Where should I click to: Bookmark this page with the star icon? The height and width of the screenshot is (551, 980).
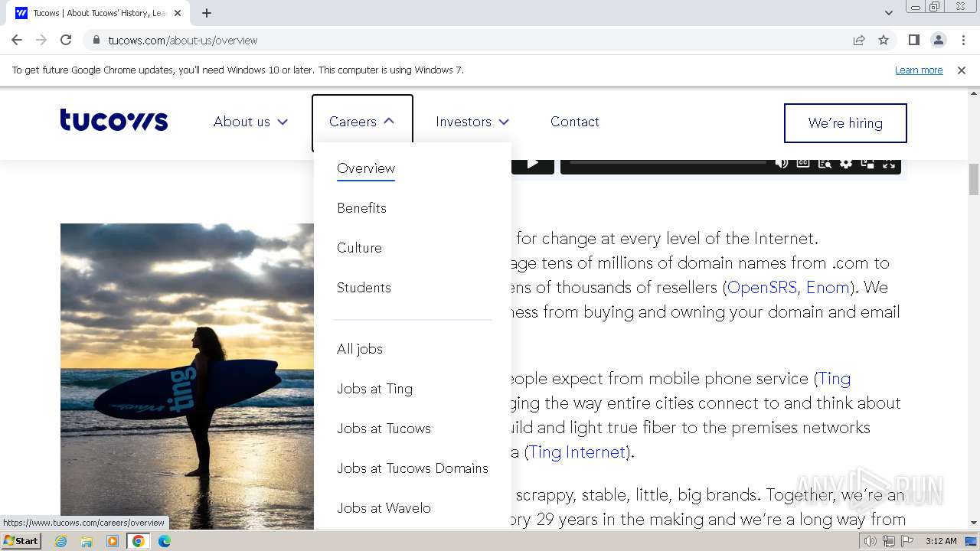pyautogui.click(x=884, y=40)
